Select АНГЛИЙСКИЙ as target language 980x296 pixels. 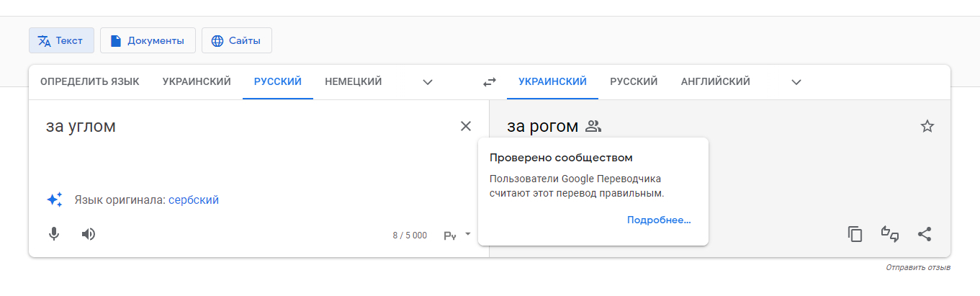(x=716, y=82)
